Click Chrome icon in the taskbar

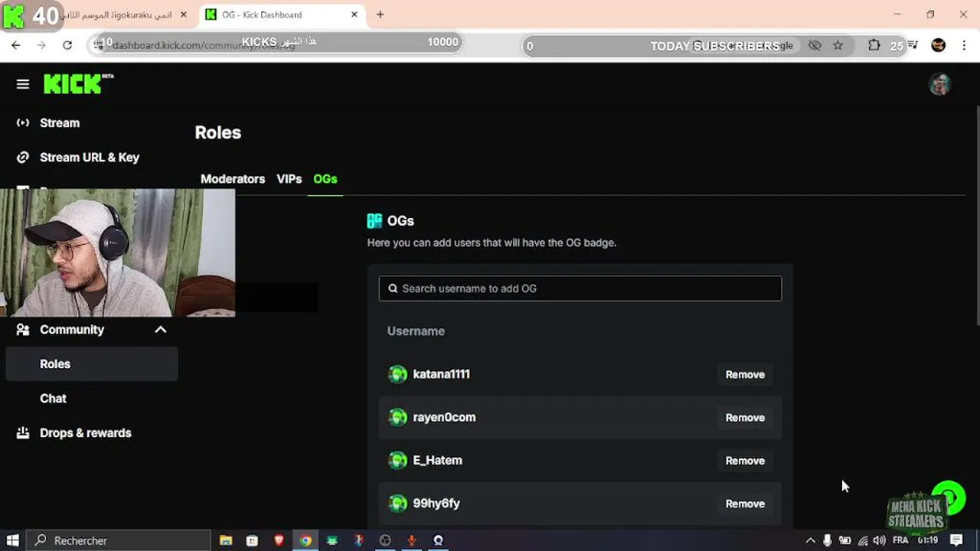[x=305, y=540]
